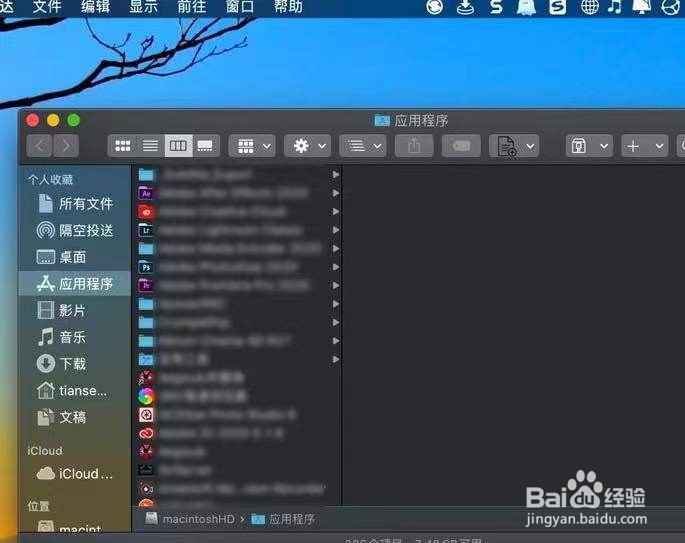This screenshot has width=685, height=543.
Task: Open the tianse... home folder in sidebar
Action: click(72, 390)
